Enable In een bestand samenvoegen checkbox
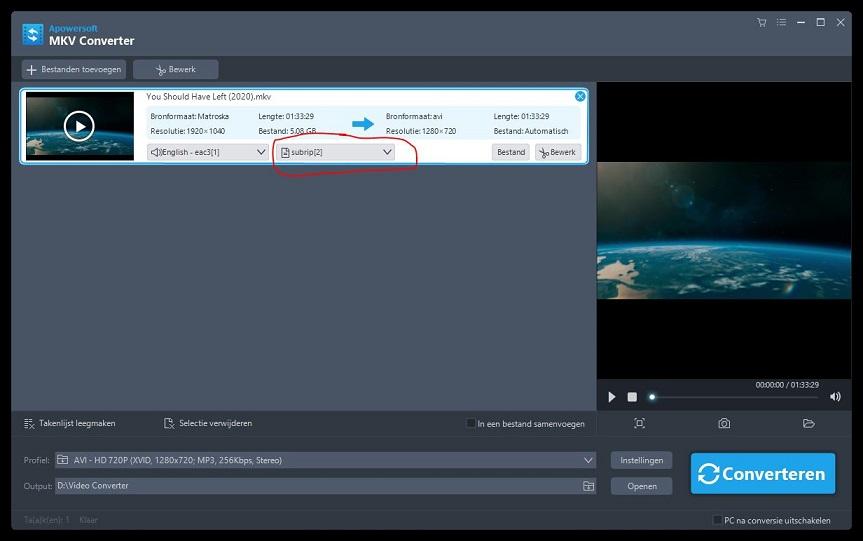This screenshot has width=863, height=541. [x=471, y=423]
